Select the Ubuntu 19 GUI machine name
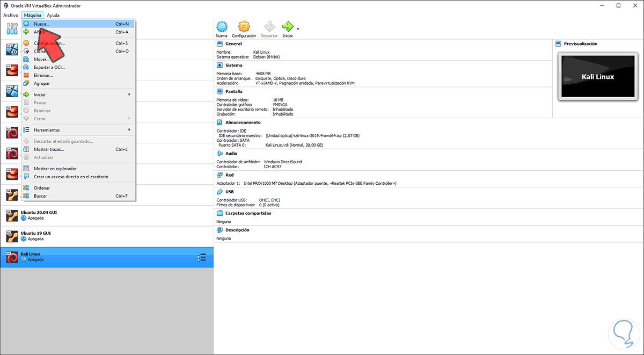This screenshot has height=355, width=644. [36, 234]
